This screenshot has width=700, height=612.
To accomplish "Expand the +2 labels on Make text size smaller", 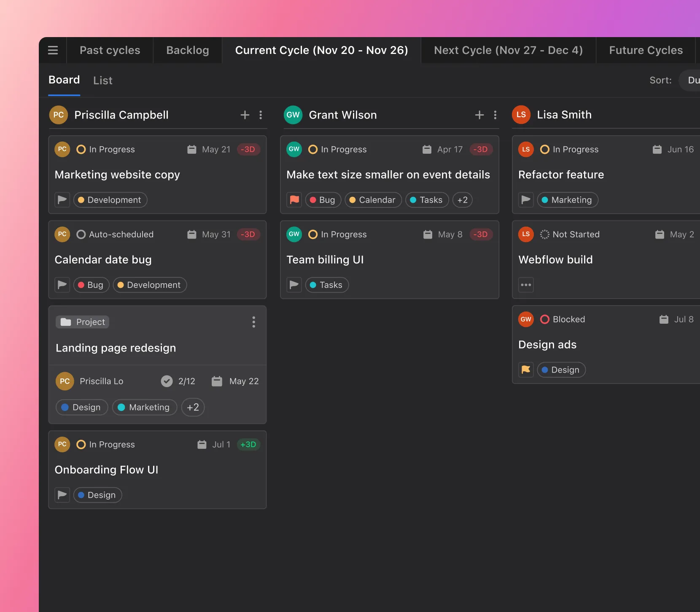I will pyautogui.click(x=462, y=200).
